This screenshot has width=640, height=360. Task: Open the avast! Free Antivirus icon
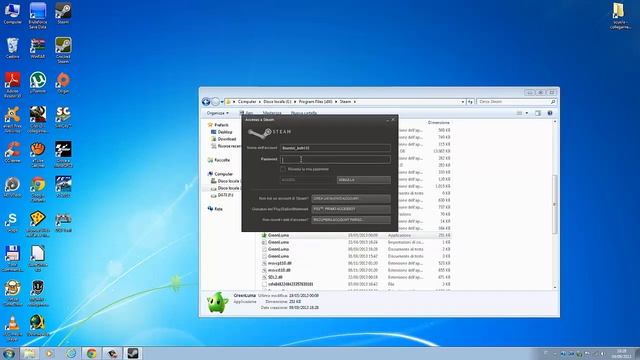tap(12, 119)
